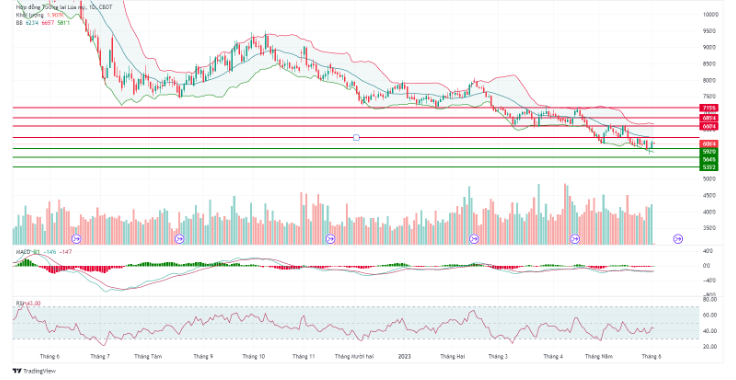Click the 20.00 RSI scale value
The height and width of the screenshot is (380, 736).
click(710, 347)
